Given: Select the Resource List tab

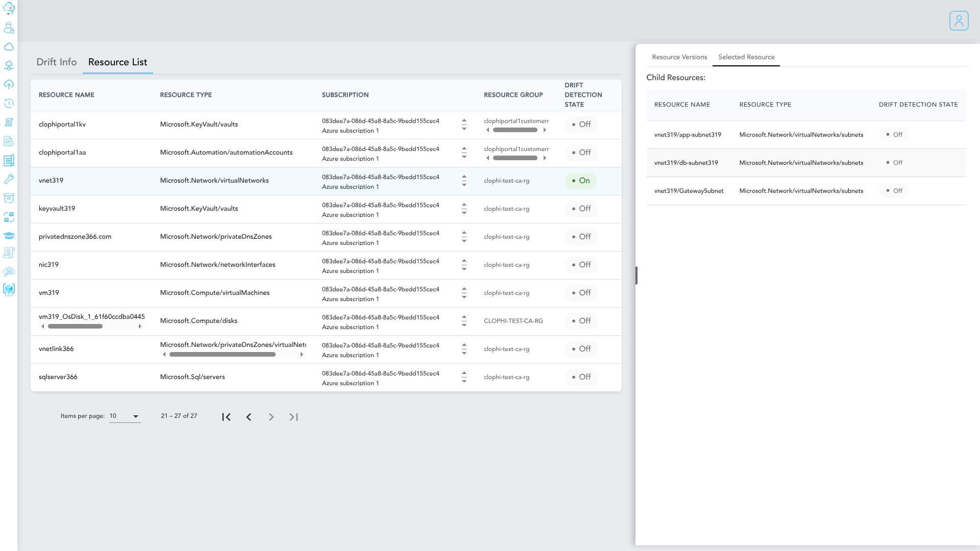Looking at the screenshot, I should coord(117,62).
